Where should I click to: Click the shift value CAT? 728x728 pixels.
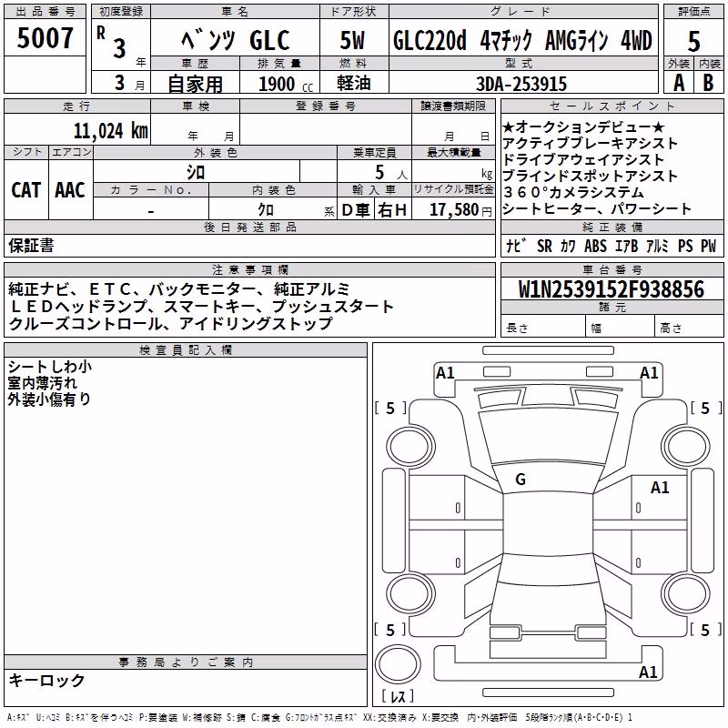[25, 190]
